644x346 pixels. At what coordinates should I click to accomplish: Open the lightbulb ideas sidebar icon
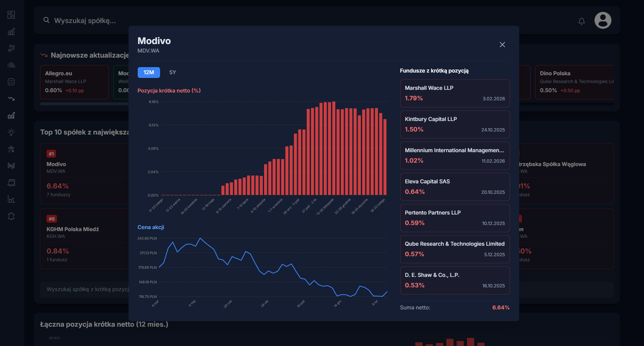(x=11, y=132)
